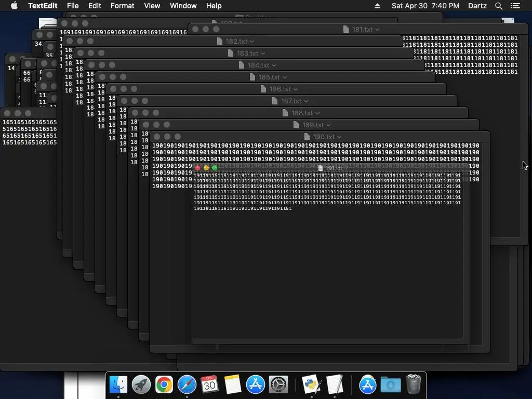Open Python Launcher icon in Dock
The height and width of the screenshot is (399, 532).
[x=311, y=384]
